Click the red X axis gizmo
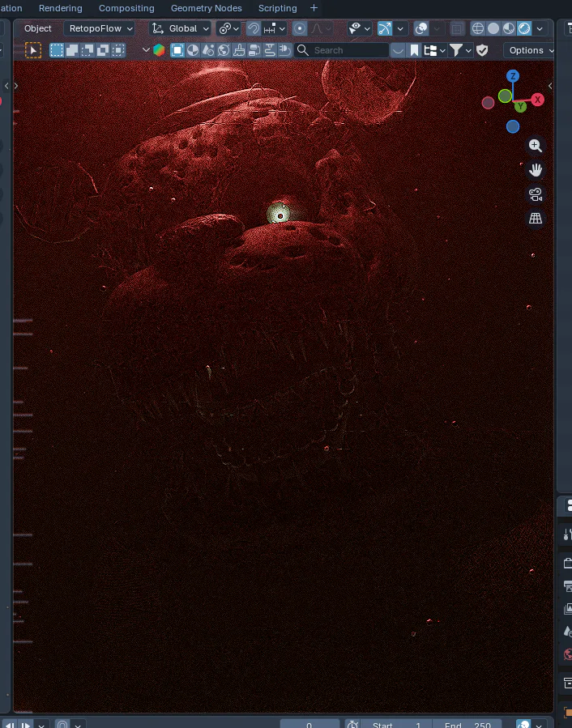 [x=538, y=100]
